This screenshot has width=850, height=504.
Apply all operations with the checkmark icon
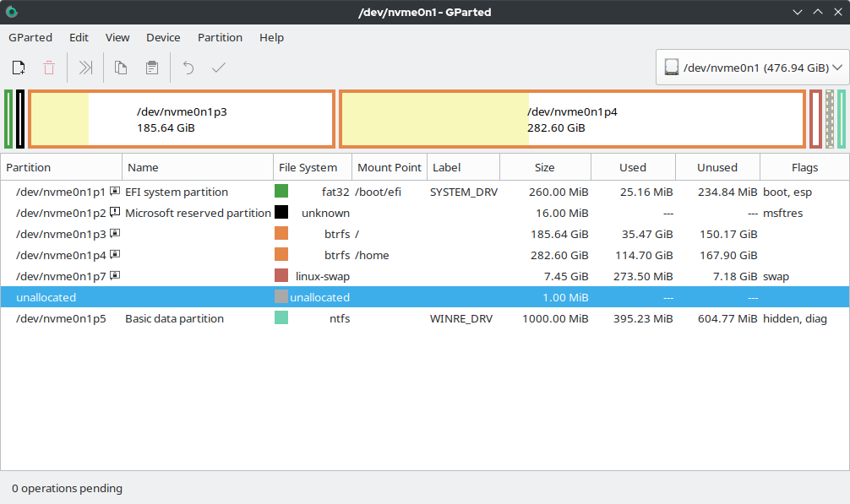tap(218, 68)
